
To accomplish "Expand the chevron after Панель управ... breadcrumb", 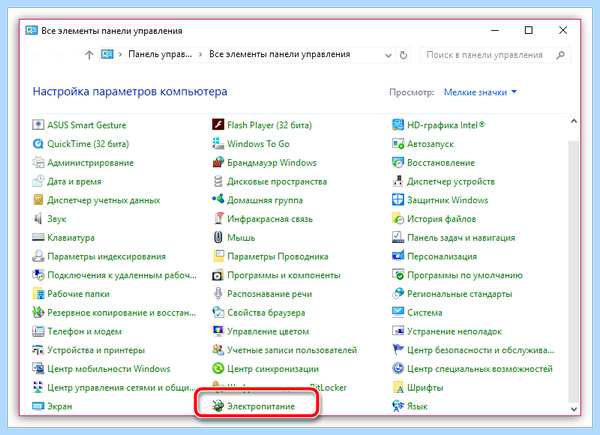I will (200, 55).
